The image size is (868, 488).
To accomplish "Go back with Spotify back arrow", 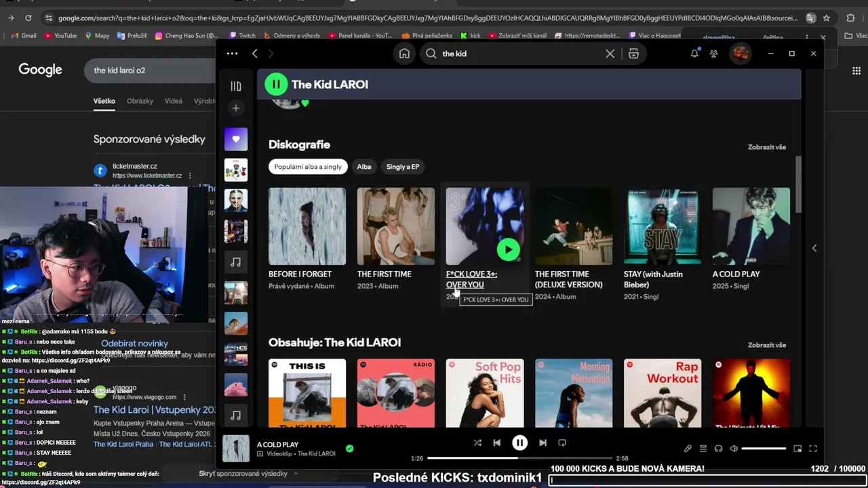I will coord(255,54).
